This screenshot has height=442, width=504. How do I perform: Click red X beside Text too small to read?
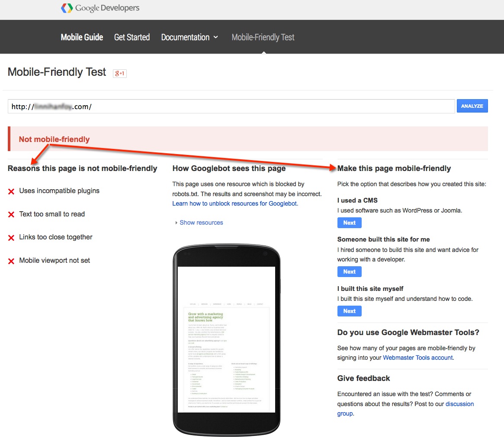[11, 215]
